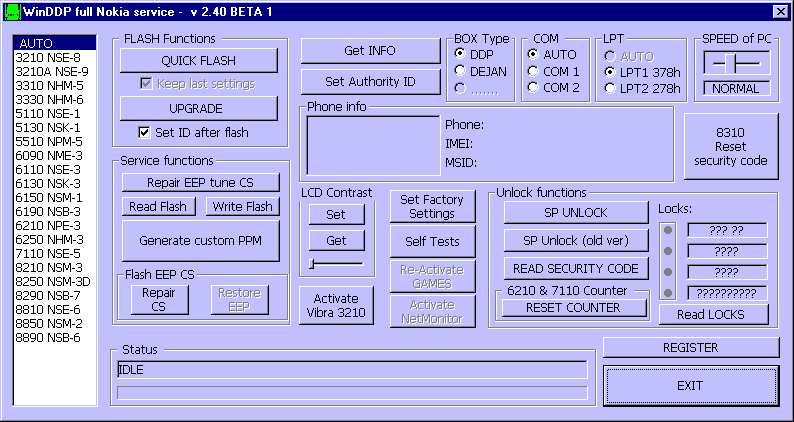Image resolution: width=794 pixels, height=422 pixels.
Task: Click Get INFO button
Action: coord(370,51)
